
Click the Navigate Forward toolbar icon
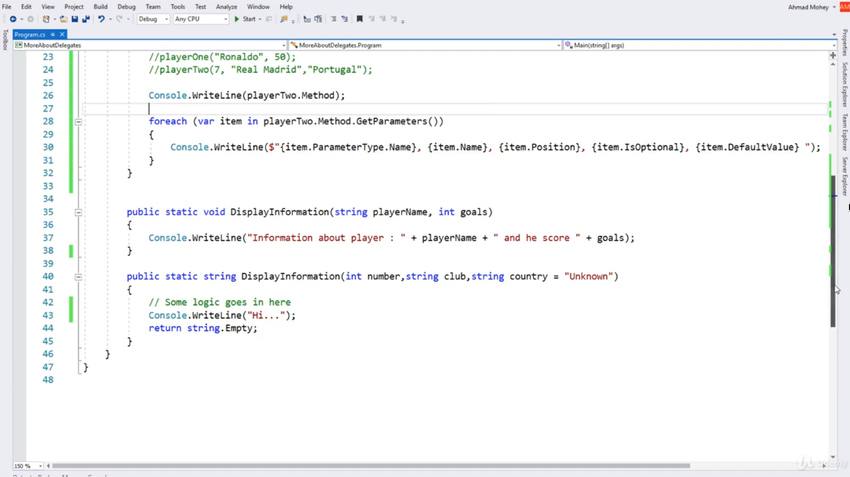pos(30,19)
